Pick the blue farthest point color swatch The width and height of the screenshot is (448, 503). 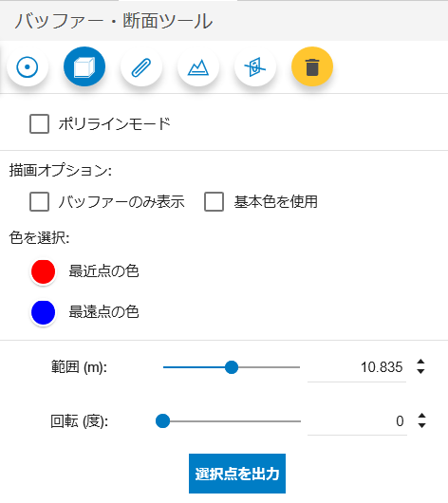pyautogui.click(x=43, y=312)
